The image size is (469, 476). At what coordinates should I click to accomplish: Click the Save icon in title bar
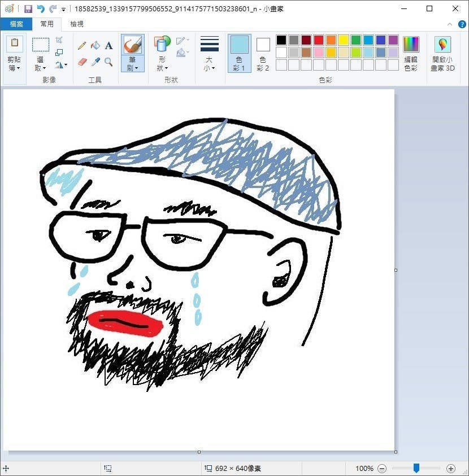click(28, 9)
